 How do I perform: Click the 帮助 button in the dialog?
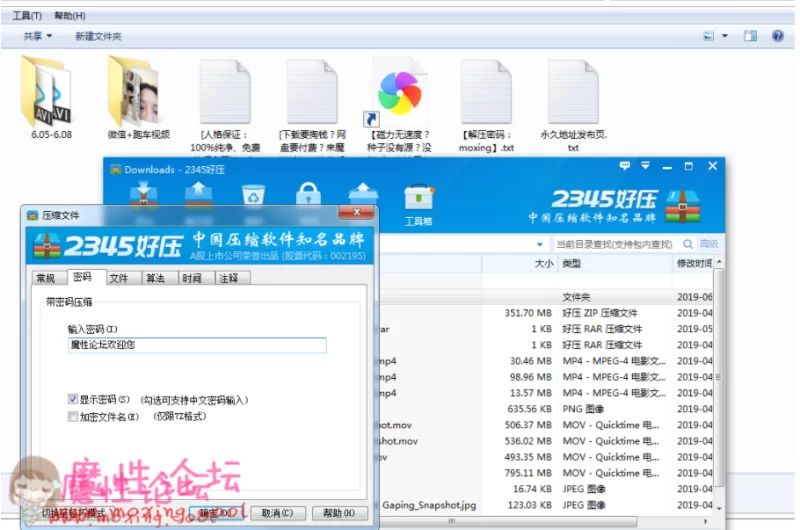click(339, 513)
